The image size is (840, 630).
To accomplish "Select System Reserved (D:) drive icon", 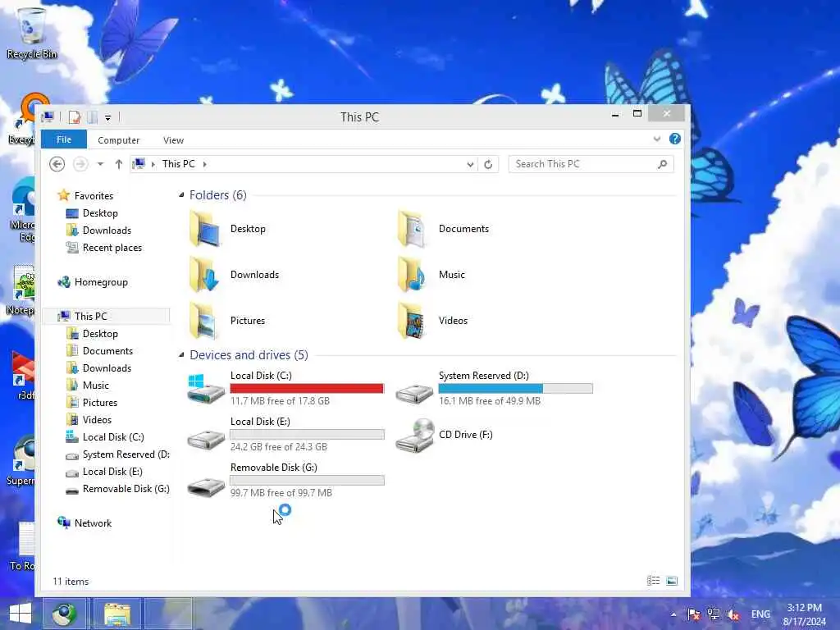I will tap(414, 394).
